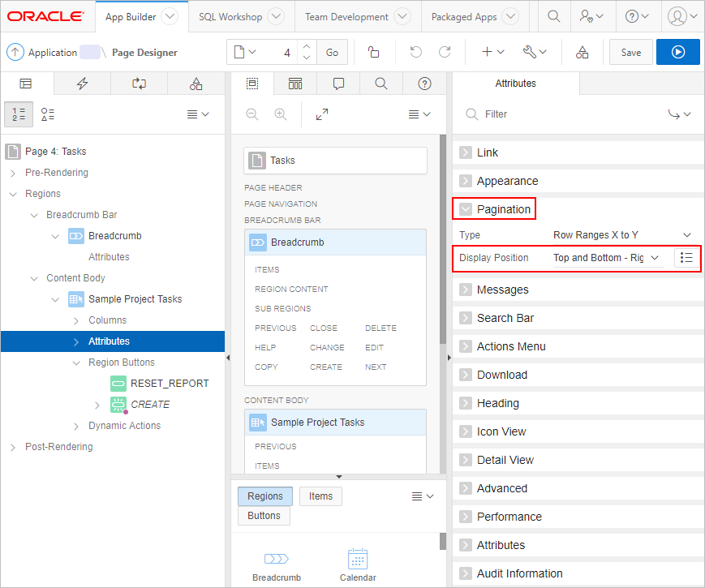Open the Messages speech bubble tab

point(338,83)
